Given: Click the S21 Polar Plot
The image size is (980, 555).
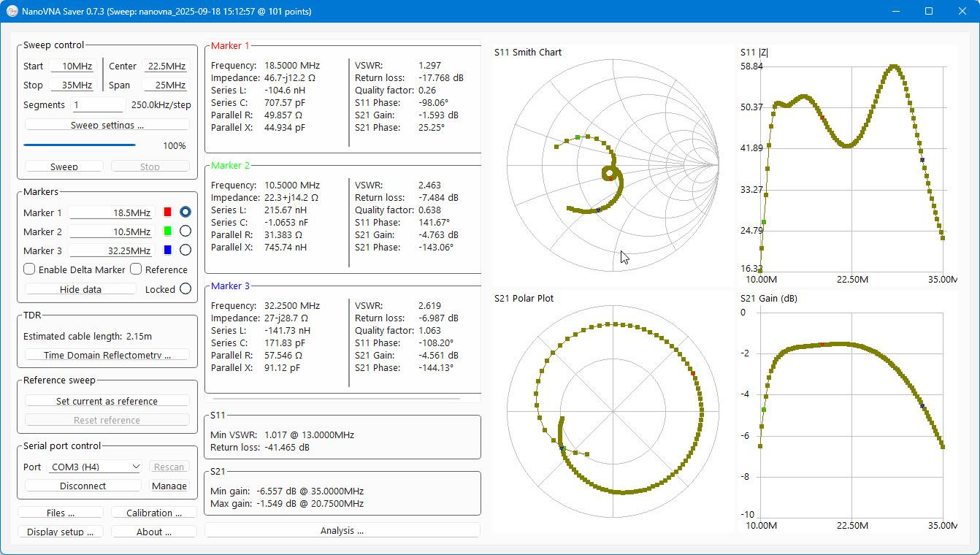Looking at the screenshot, I should (x=612, y=413).
